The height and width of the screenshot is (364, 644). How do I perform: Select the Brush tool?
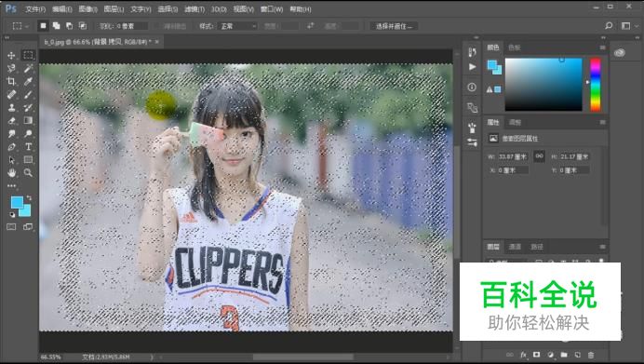point(28,95)
